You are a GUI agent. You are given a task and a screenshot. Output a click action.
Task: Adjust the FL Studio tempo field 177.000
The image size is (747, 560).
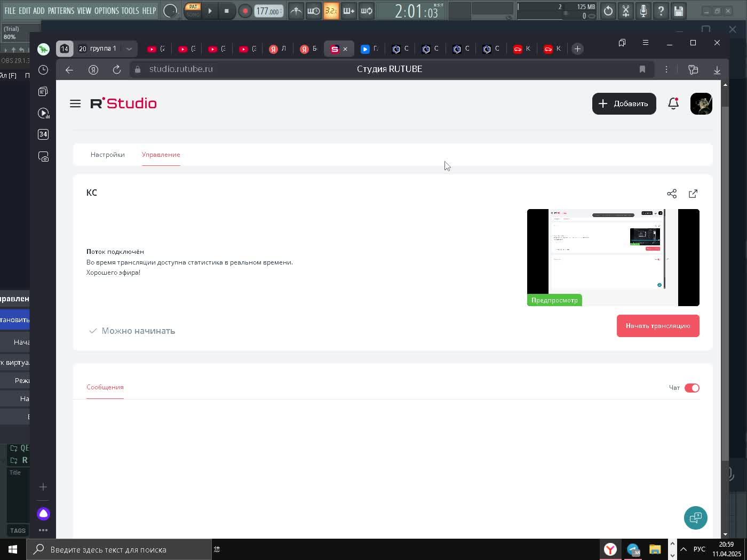pos(268,11)
